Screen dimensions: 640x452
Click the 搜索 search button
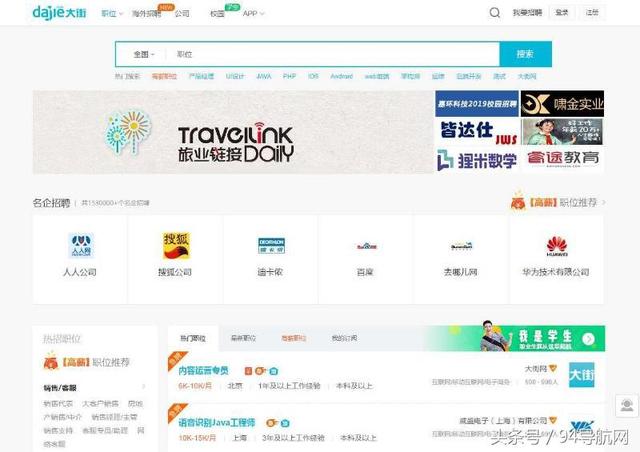(x=525, y=54)
